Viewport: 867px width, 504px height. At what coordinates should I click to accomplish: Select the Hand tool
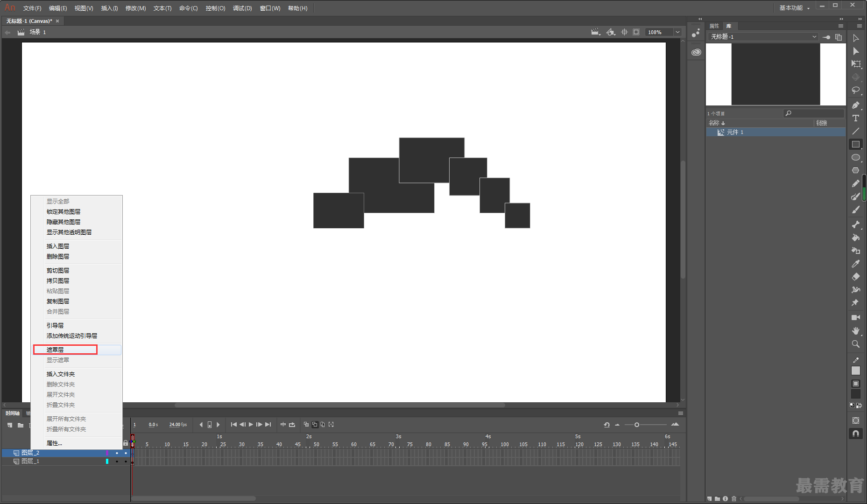pos(856,330)
